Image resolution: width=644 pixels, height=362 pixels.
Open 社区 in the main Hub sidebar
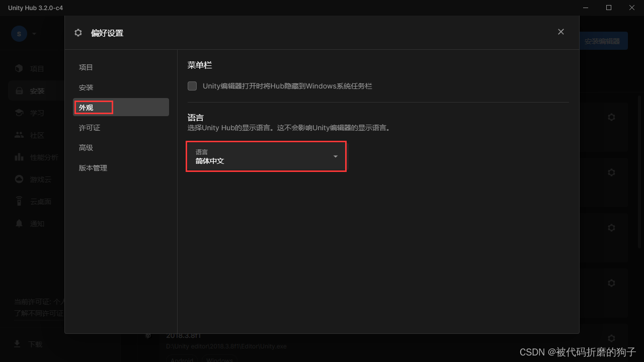[x=36, y=135]
